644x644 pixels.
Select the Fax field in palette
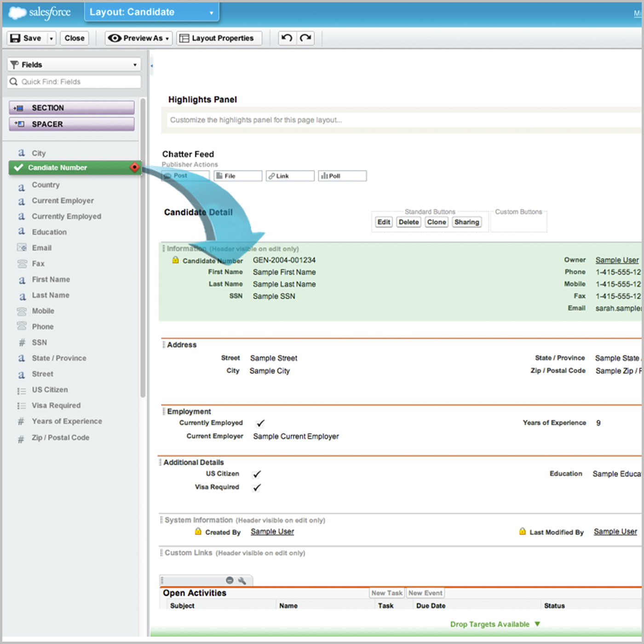click(x=38, y=264)
